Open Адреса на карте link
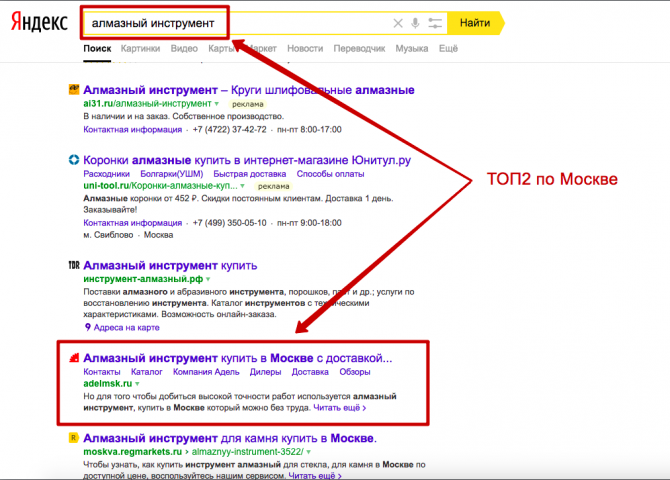670x480 pixels. coord(126,327)
